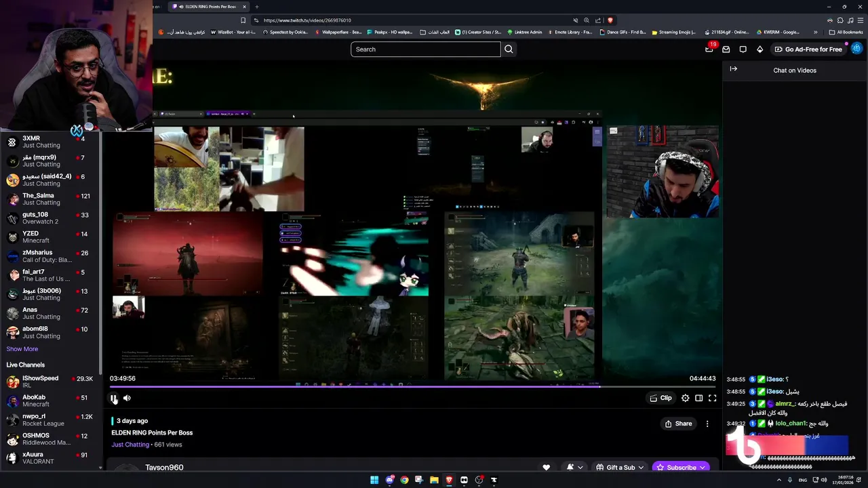
Task: Open the Windows Start button
Action: pos(374,480)
